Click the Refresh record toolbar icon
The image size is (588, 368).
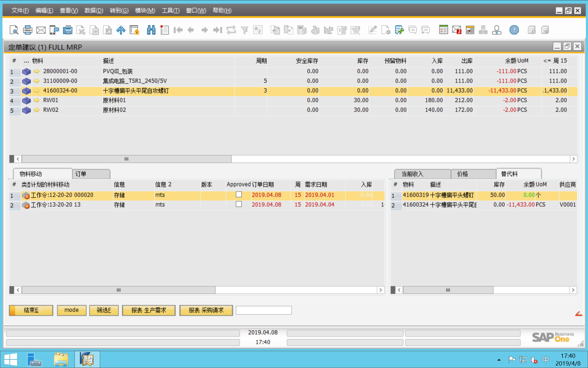click(x=231, y=30)
